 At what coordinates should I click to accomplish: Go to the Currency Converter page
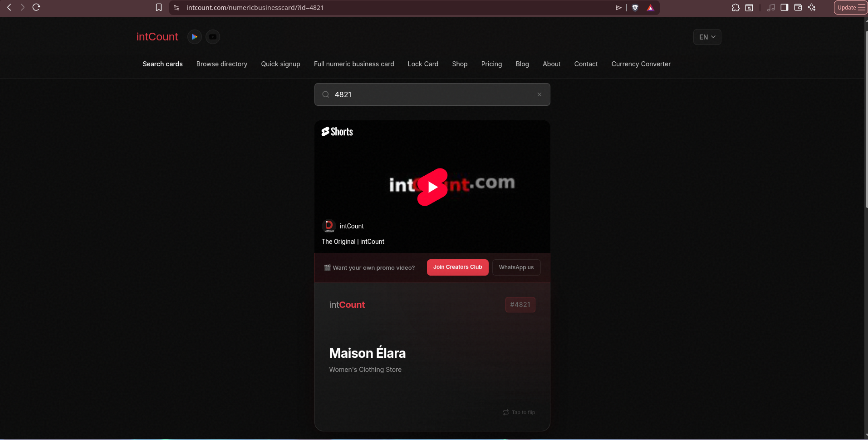(641, 64)
